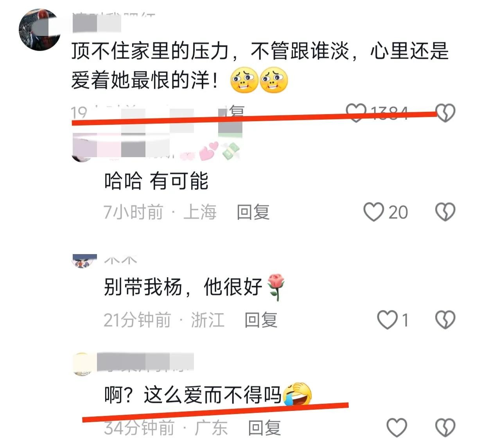Dislike the top comment about 家里的压力
Viewport: 477px width, 448px height.
tap(445, 113)
